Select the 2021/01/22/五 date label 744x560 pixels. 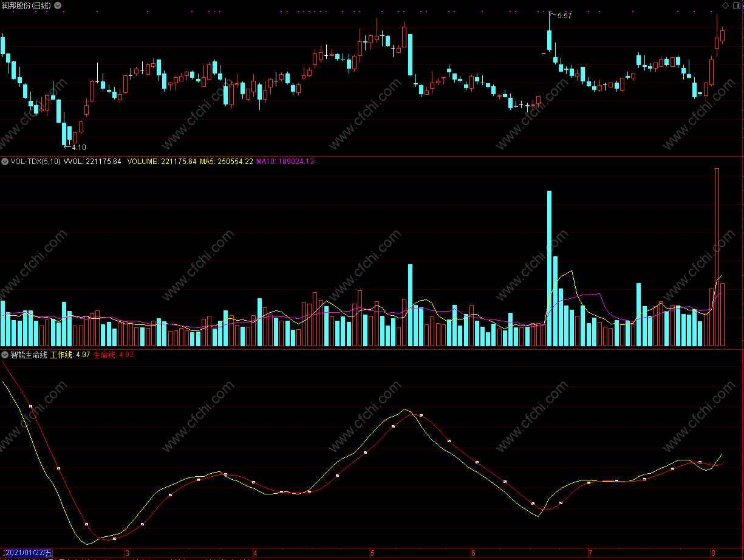[28, 553]
